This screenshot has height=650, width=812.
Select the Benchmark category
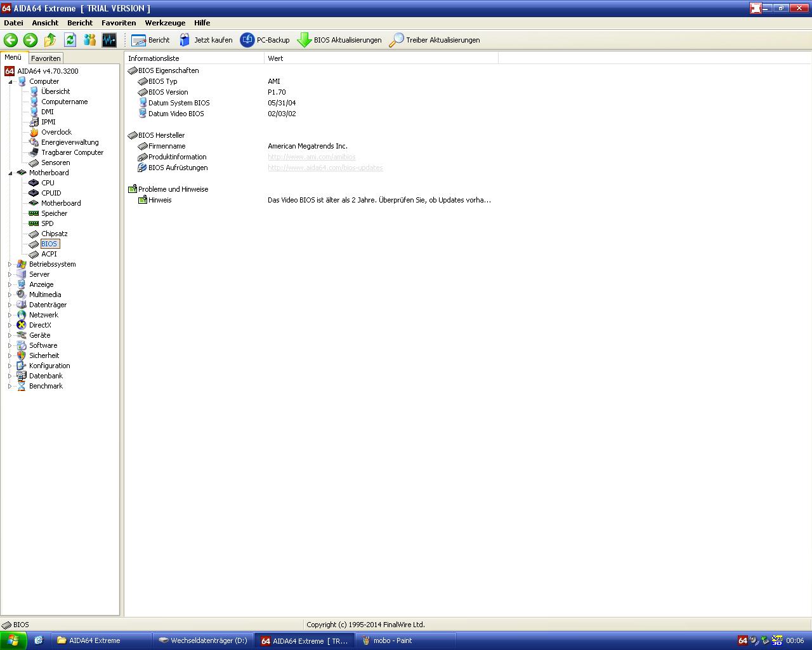46,386
